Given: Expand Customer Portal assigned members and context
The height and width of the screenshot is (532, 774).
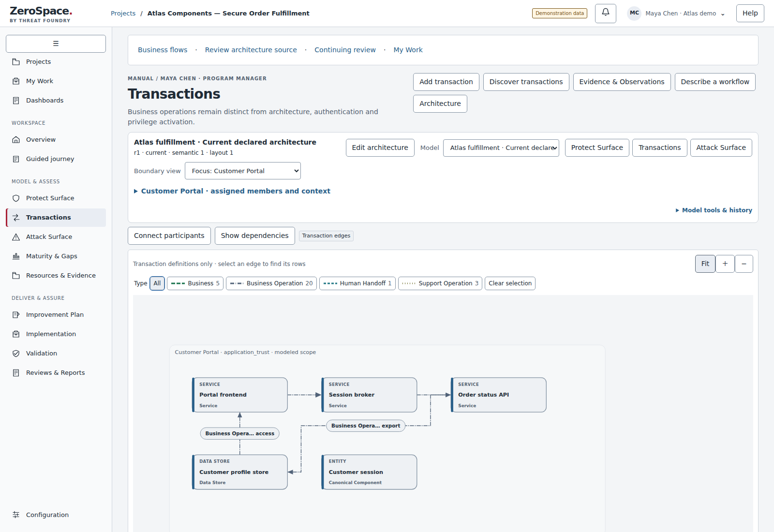Looking at the screenshot, I should pos(232,191).
